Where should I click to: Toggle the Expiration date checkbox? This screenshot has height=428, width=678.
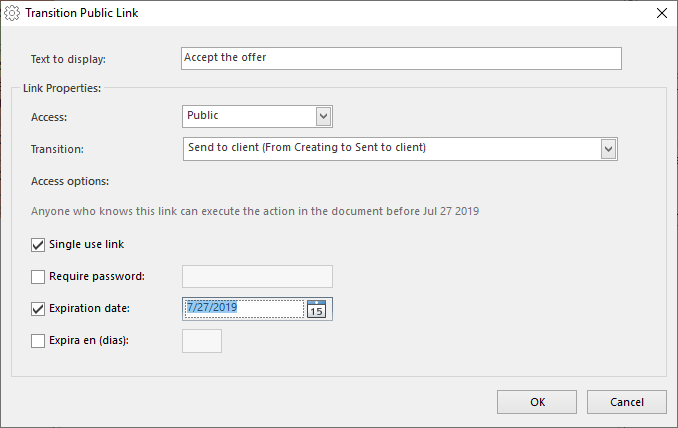(38, 309)
